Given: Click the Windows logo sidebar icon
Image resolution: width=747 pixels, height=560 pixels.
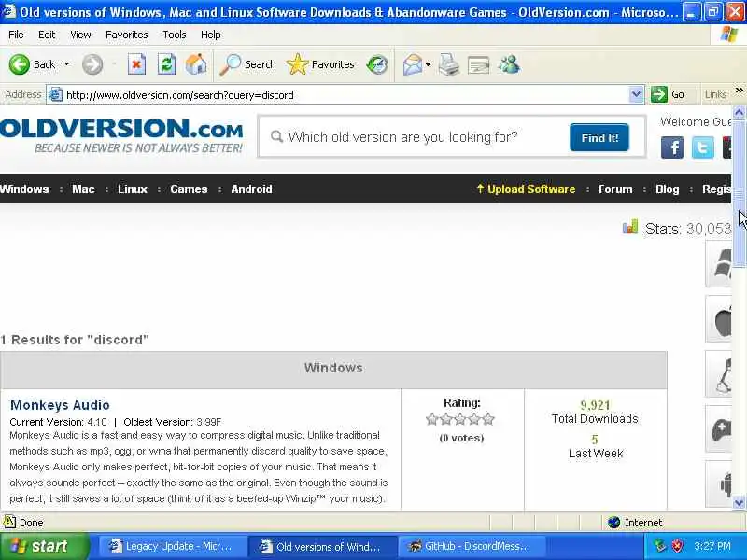Looking at the screenshot, I should (x=719, y=264).
